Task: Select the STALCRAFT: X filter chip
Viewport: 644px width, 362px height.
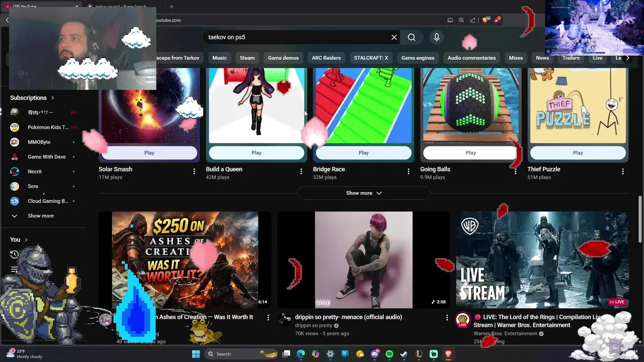Action: (371, 58)
